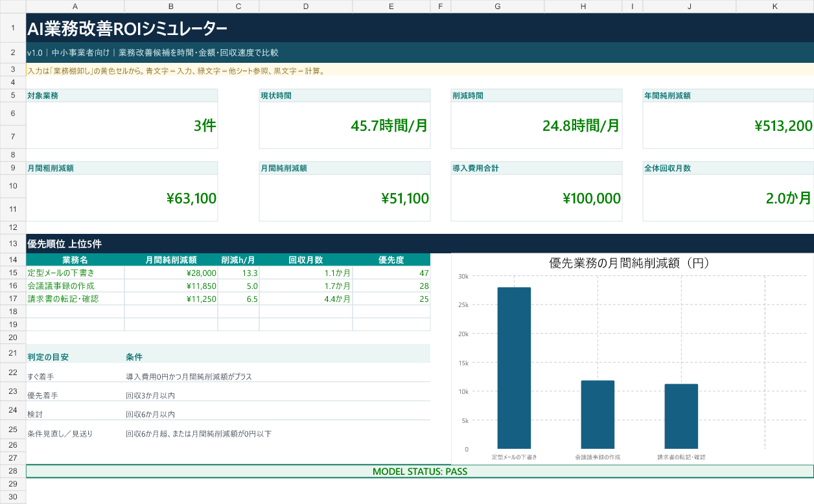Select column D header
The height and width of the screenshot is (504, 814).
click(x=306, y=6)
